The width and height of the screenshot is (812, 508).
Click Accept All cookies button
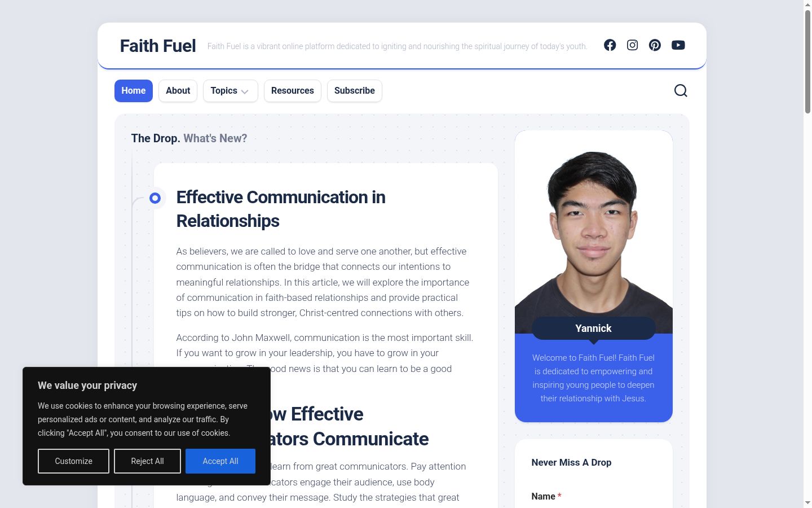click(220, 461)
